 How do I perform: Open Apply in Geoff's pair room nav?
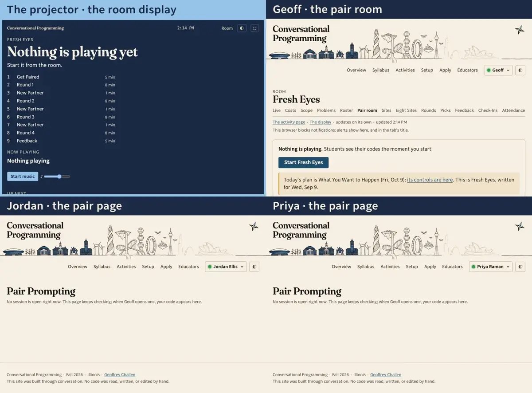point(445,70)
